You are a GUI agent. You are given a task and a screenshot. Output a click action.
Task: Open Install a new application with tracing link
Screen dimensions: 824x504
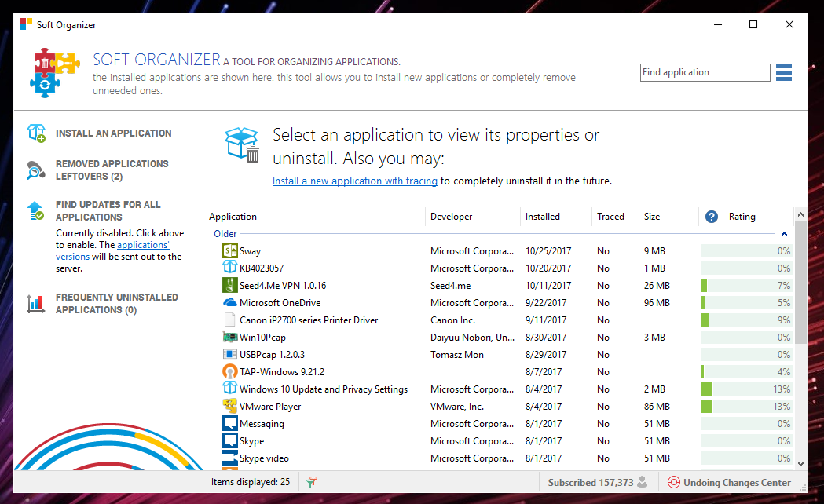355,181
